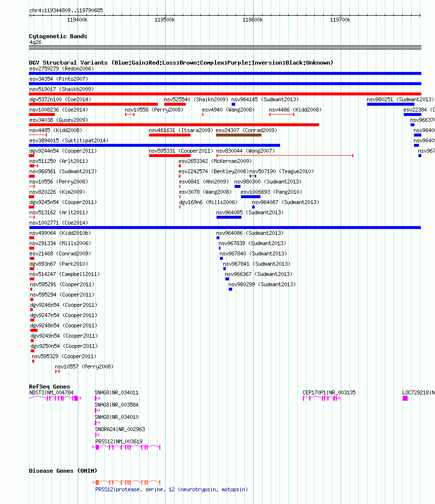This screenshot has height=504, width=435.
Task: Click the dgv5372n100 (Coe2014) red bar
Action: (x=93, y=104)
